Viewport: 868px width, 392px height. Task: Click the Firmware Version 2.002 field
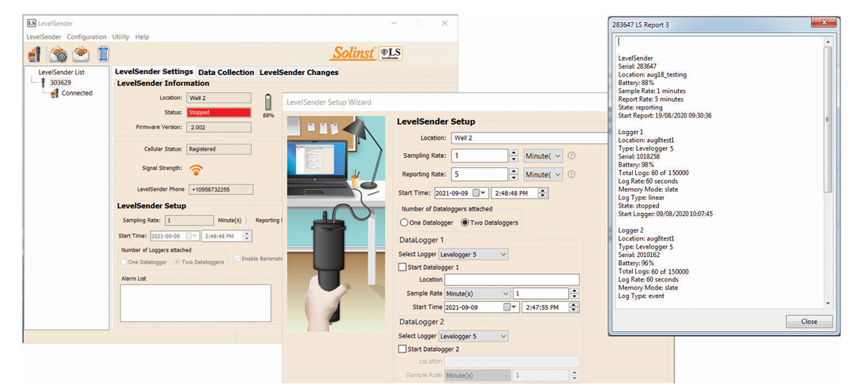[x=219, y=127]
